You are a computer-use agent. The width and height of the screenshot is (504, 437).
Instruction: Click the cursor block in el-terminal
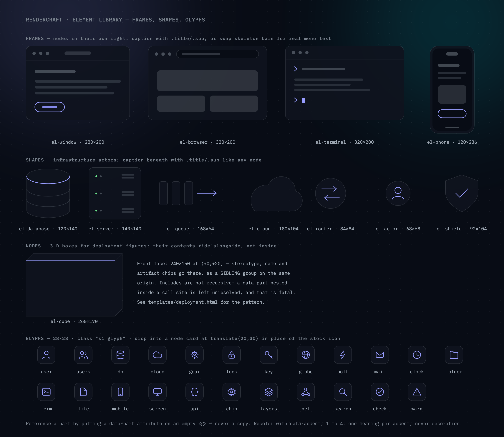pos(303,101)
